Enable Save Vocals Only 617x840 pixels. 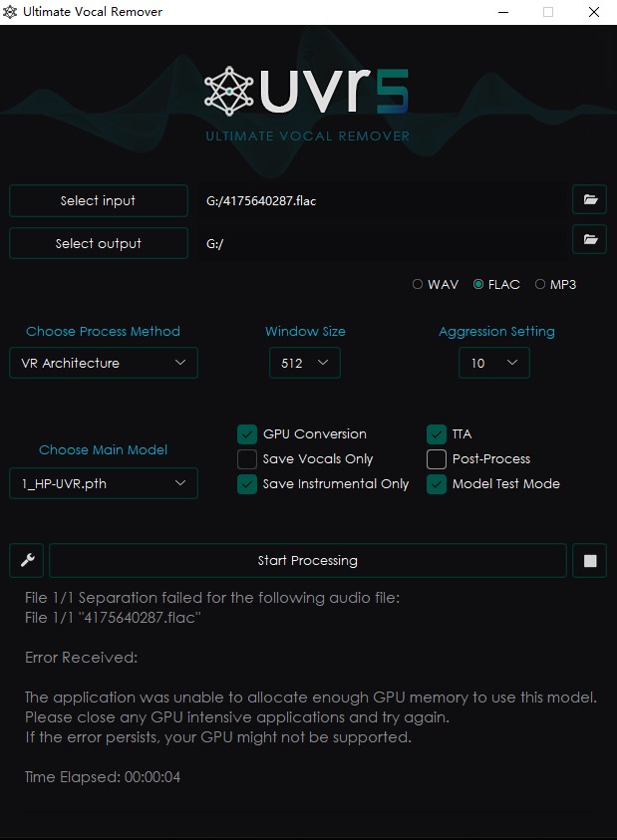pos(246,458)
